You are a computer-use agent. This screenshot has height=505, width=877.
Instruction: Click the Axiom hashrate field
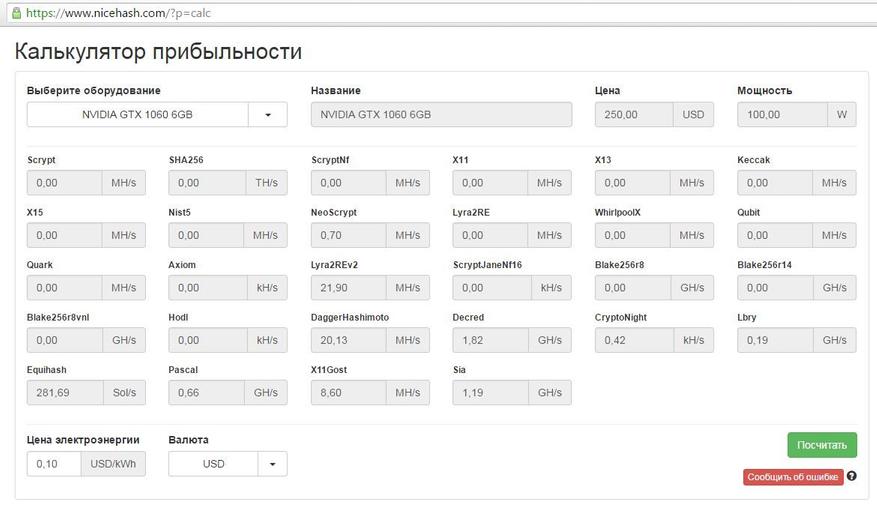(x=208, y=288)
